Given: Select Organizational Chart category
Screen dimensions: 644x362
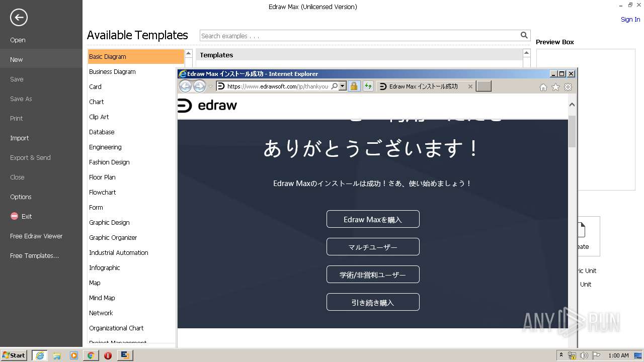Looking at the screenshot, I should [116, 328].
